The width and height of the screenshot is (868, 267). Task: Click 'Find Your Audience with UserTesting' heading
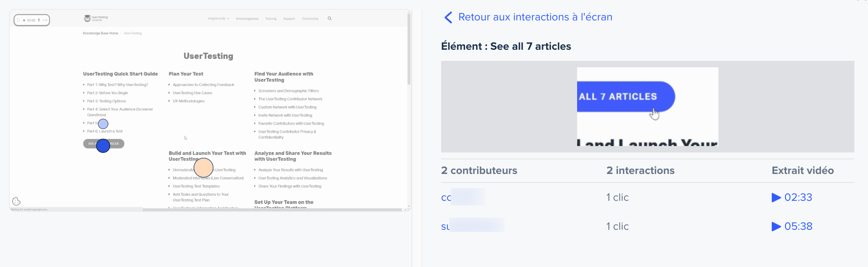[x=284, y=77]
